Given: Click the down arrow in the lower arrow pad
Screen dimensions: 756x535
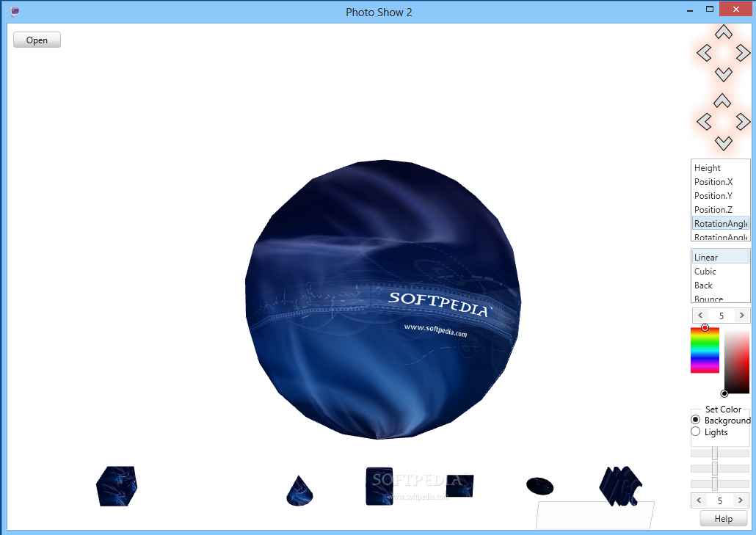Looking at the screenshot, I should pos(723,143).
